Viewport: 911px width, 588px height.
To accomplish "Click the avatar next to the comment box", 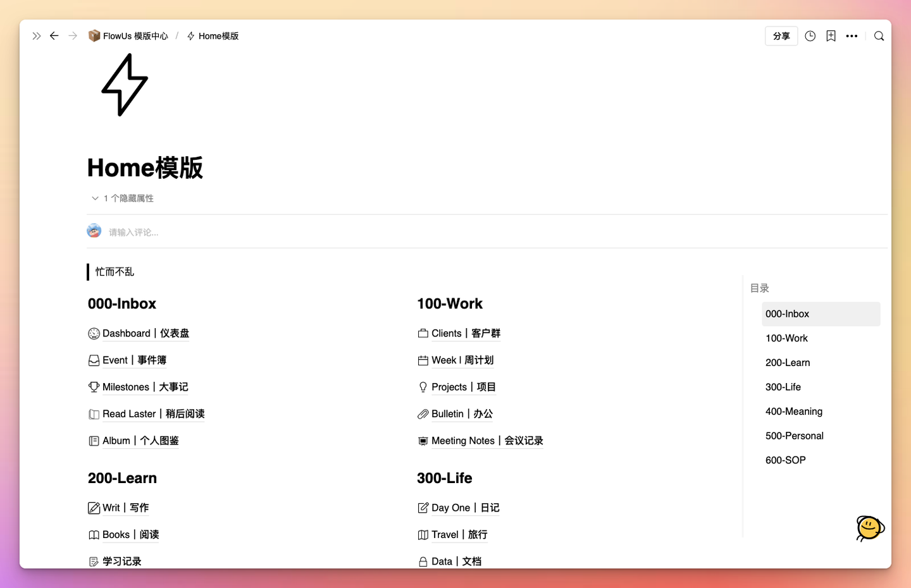I will [94, 230].
